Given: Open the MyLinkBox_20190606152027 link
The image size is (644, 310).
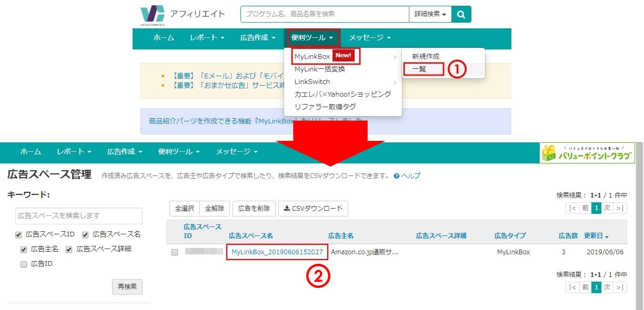Looking at the screenshot, I should [x=277, y=252].
